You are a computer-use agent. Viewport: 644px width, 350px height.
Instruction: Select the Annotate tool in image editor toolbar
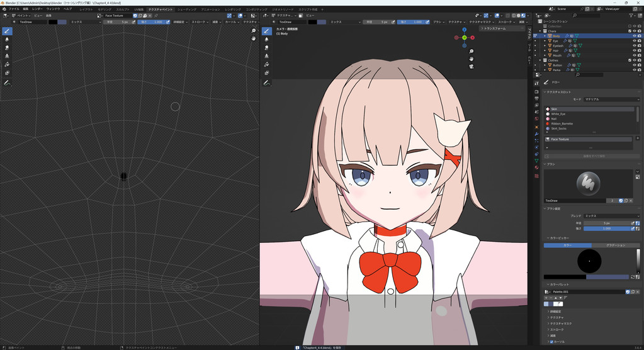coord(7,82)
